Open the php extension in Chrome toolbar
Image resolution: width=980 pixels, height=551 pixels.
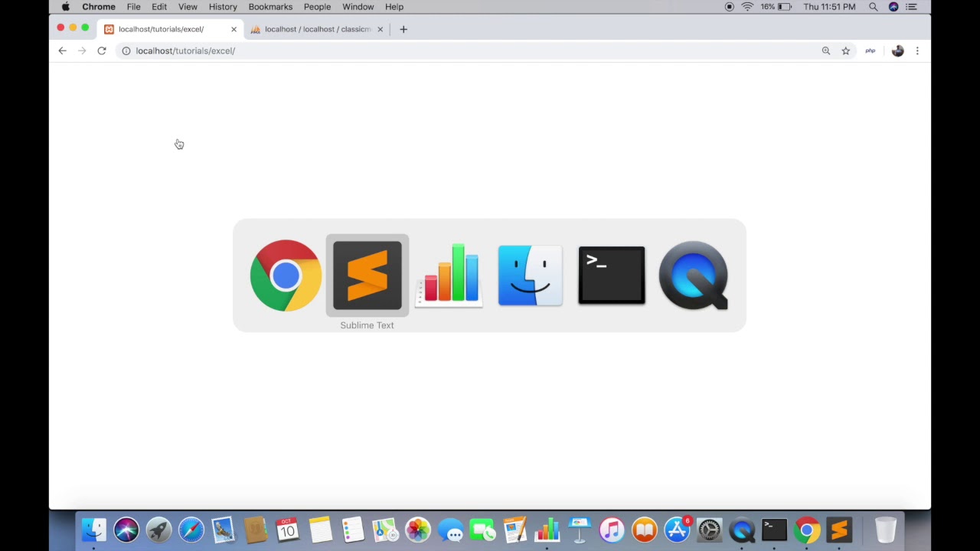pyautogui.click(x=871, y=51)
